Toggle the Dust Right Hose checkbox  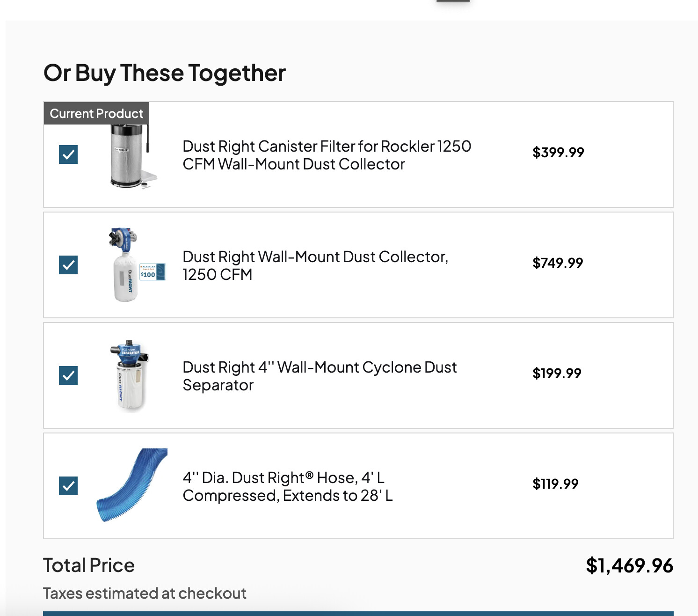pos(68,486)
